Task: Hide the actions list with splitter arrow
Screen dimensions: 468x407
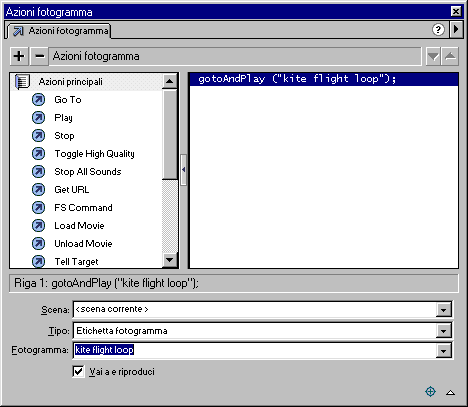Action: 183,170
